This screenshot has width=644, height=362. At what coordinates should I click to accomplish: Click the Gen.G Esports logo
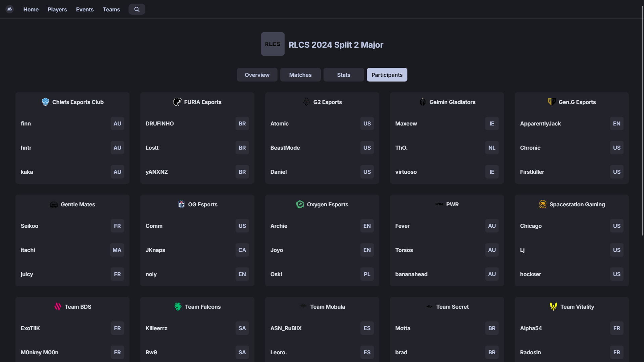551,102
